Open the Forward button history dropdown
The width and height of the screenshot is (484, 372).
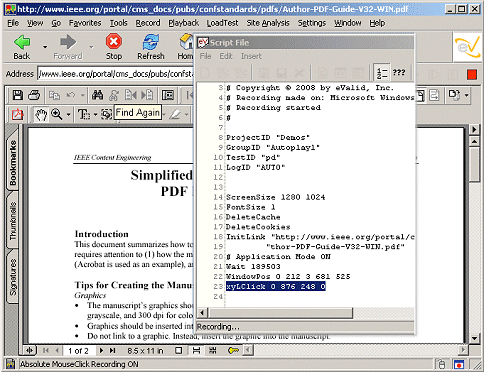[x=91, y=47]
